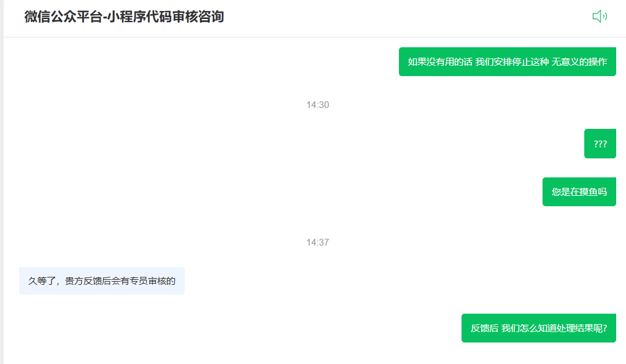Select the message starting with 如果没有用的话
This screenshot has height=364, width=626.
click(x=507, y=62)
